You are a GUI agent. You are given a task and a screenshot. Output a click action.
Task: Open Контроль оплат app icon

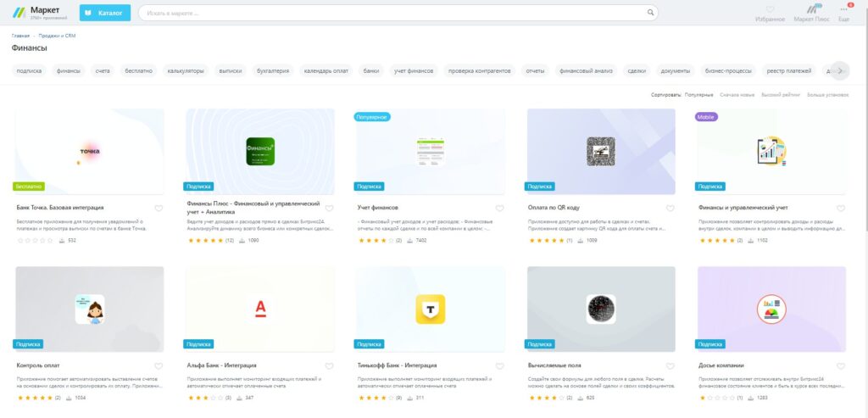click(90, 309)
